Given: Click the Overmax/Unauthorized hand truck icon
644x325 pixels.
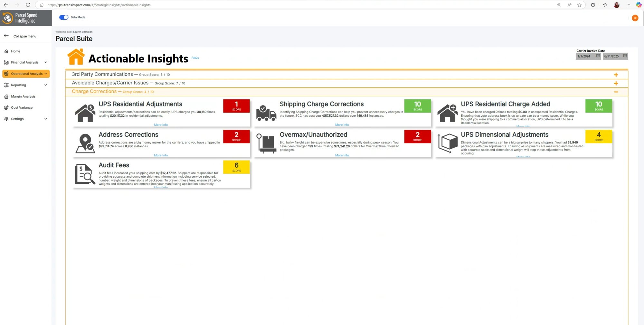Looking at the screenshot, I should (x=266, y=143).
